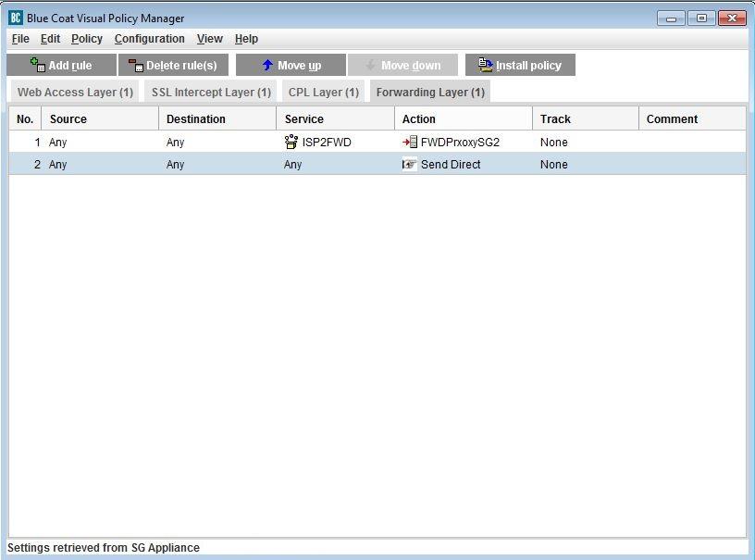755x560 pixels.
Task: Switch to the Web Access Layer tab
Action: coord(75,93)
